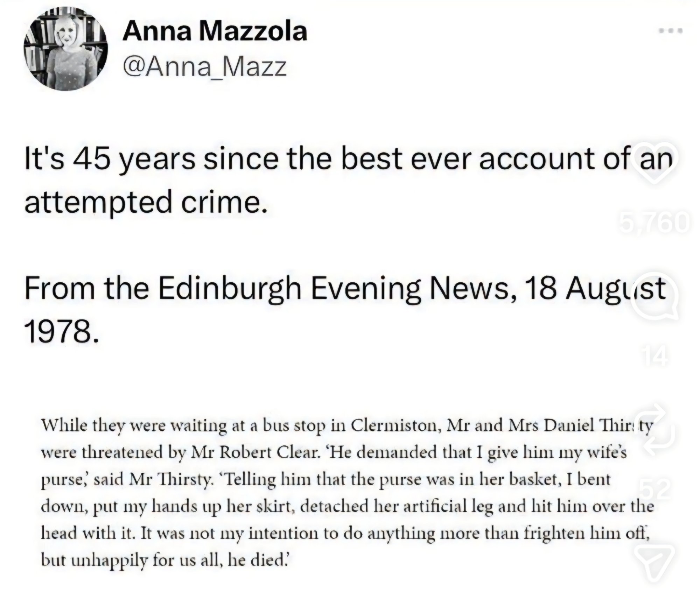
Task: Click the "attempted crime." text line
Action: click(146, 202)
